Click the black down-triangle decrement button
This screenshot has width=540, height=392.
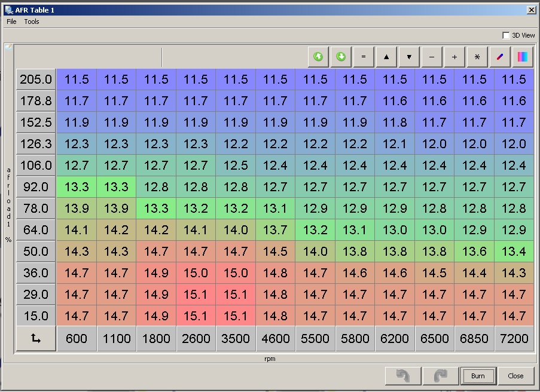(x=409, y=57)
